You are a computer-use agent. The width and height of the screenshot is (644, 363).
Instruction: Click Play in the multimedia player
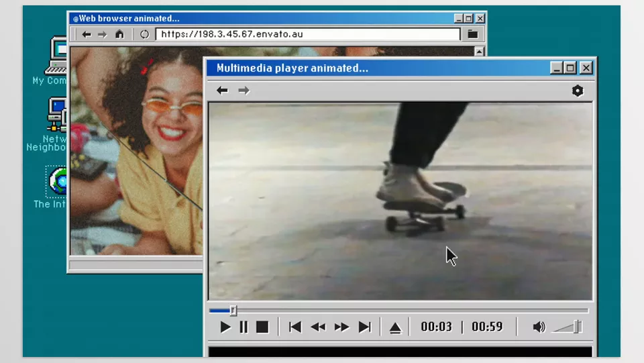click(225, 327)
